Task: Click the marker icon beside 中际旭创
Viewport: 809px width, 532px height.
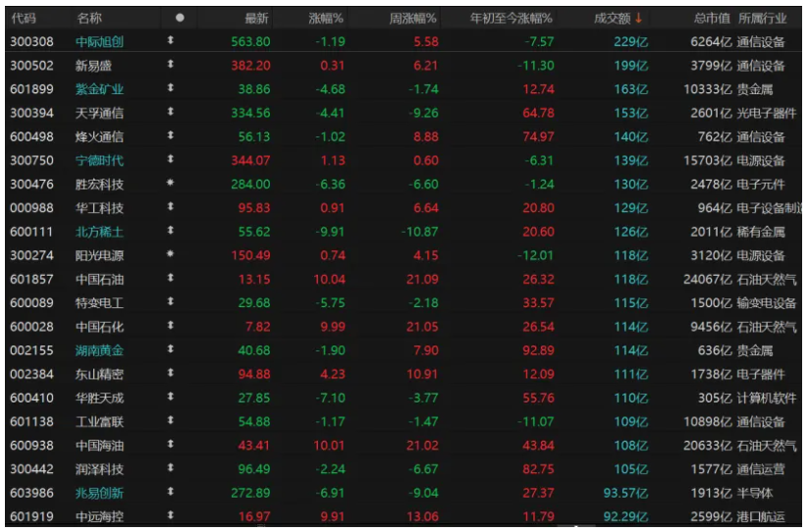Action: tap(172, 41)
